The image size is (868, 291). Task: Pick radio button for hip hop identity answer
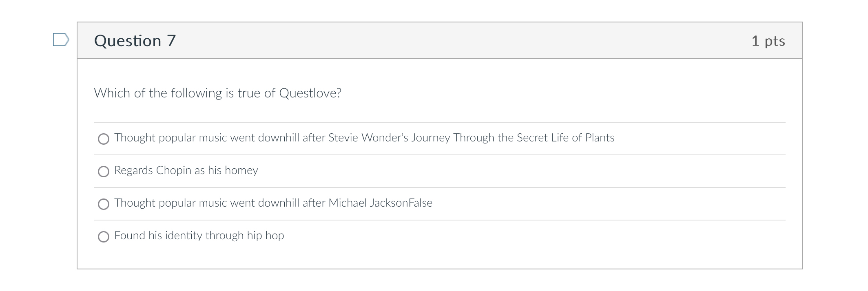pyautogui.click(x=104, y=237)
